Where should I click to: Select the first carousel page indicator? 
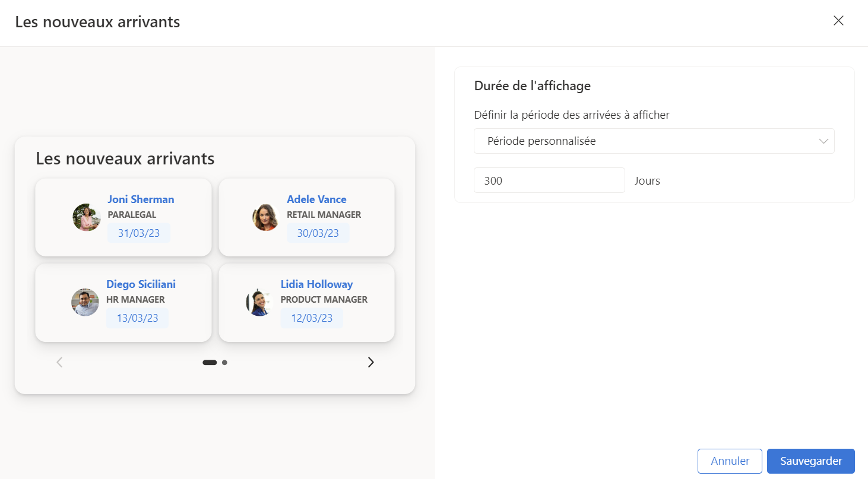210,362
